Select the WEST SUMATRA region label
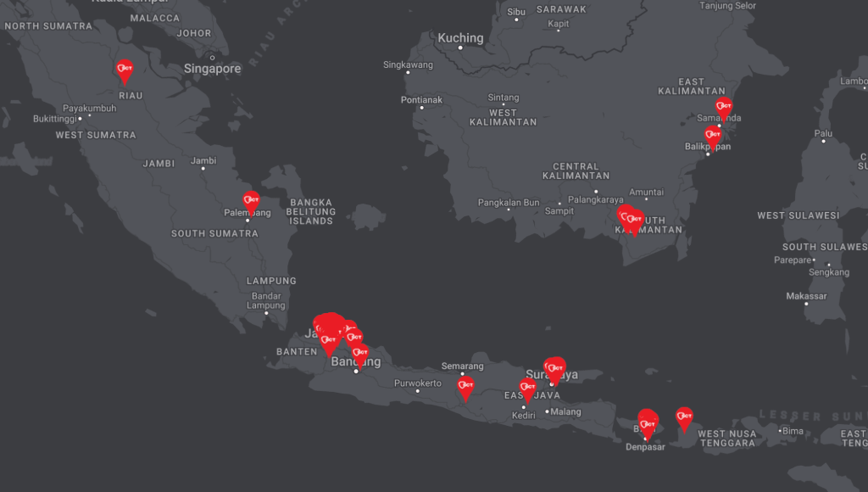The width and height of the screenshot is (868, 492). click(96, 135)
